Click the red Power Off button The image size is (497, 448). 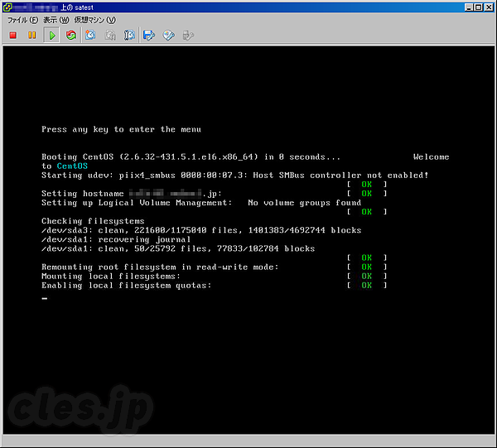point(13,35)
